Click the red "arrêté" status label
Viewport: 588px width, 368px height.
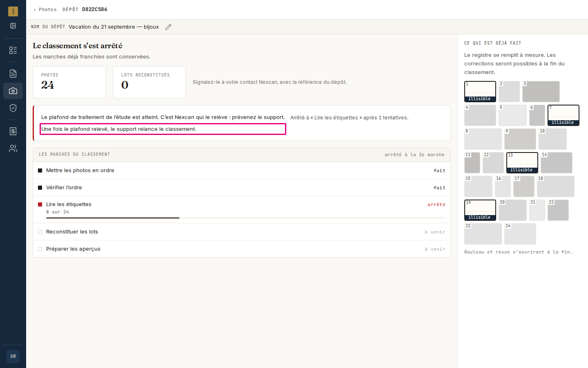click(x=437, y=204)
